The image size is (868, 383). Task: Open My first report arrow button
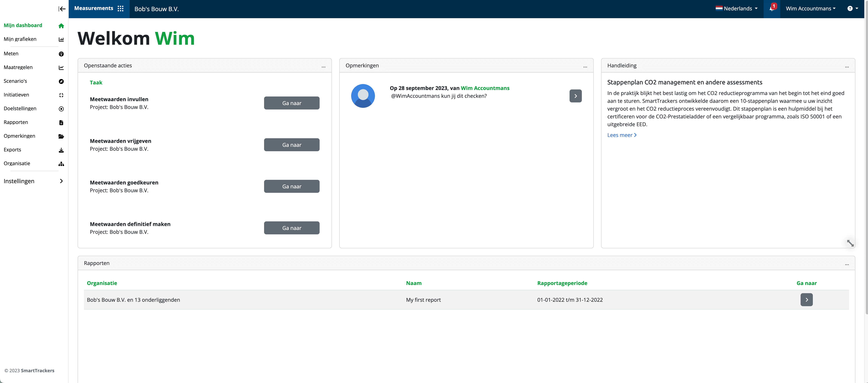[806, 299]
